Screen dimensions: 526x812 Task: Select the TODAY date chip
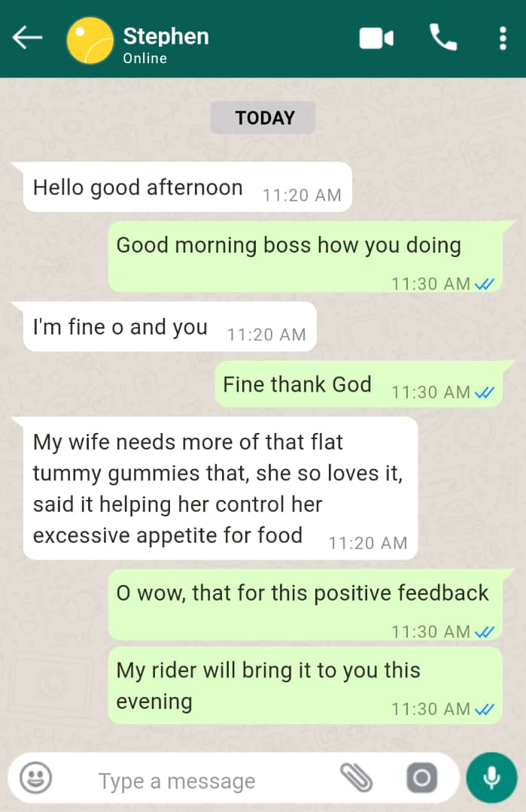263,117
